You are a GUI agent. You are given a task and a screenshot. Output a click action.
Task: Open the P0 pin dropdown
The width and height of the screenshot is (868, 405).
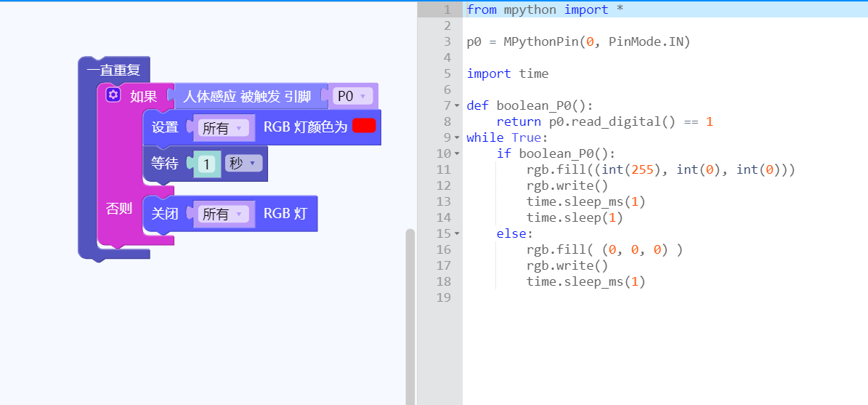click(354, 96)
